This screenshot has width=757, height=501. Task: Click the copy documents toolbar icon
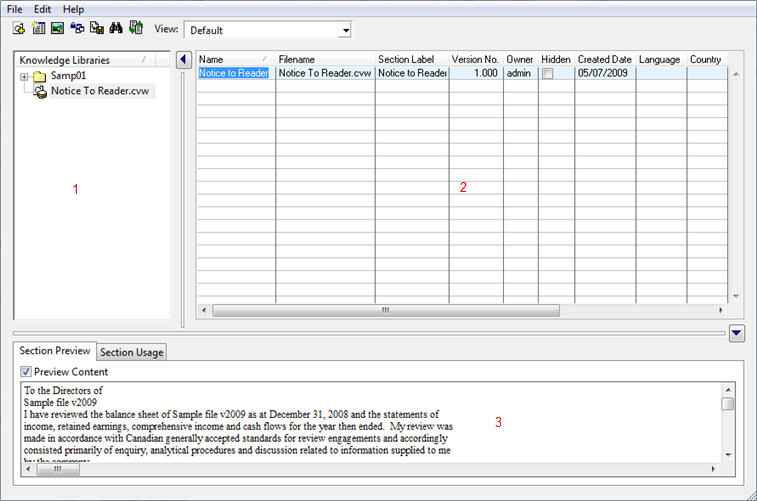97,29
